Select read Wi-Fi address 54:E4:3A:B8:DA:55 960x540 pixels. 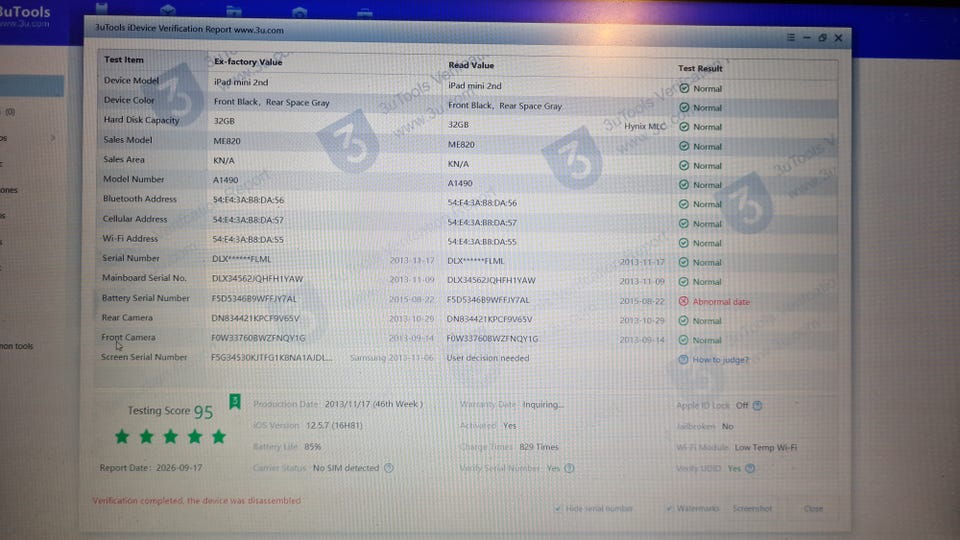click(482, 242)
